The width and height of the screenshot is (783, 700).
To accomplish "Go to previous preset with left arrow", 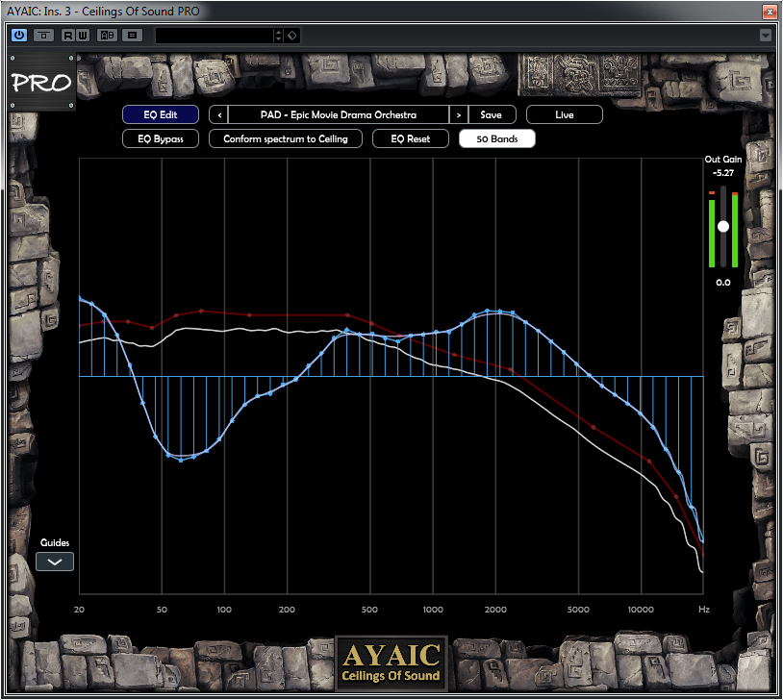I will coord(219,114).
